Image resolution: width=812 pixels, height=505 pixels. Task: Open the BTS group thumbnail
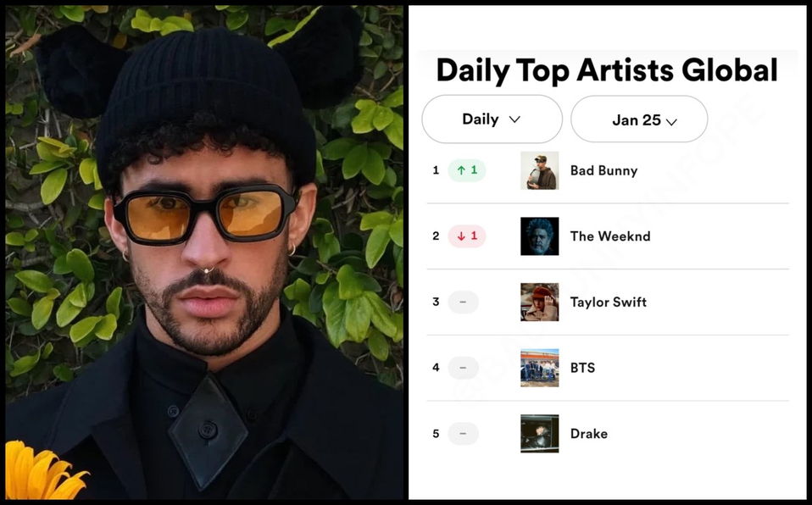click(540, 368)
